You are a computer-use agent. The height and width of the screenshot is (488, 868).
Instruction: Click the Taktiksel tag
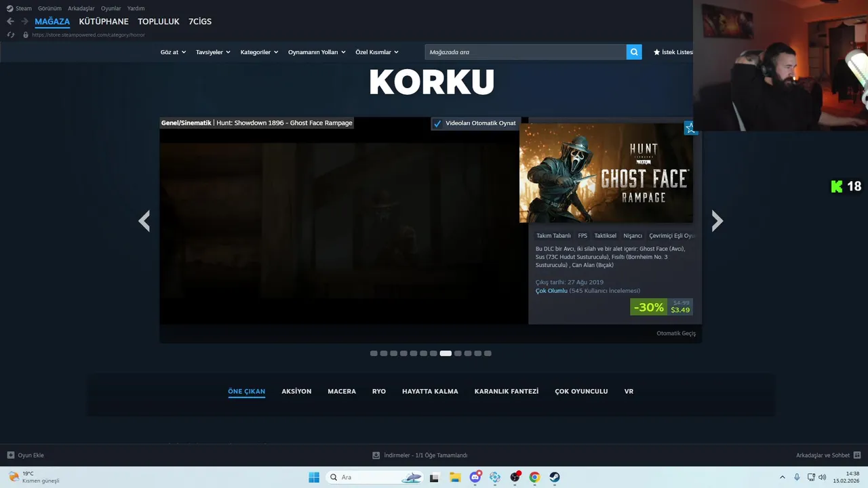pyautogui.click(x=606, y=236)
